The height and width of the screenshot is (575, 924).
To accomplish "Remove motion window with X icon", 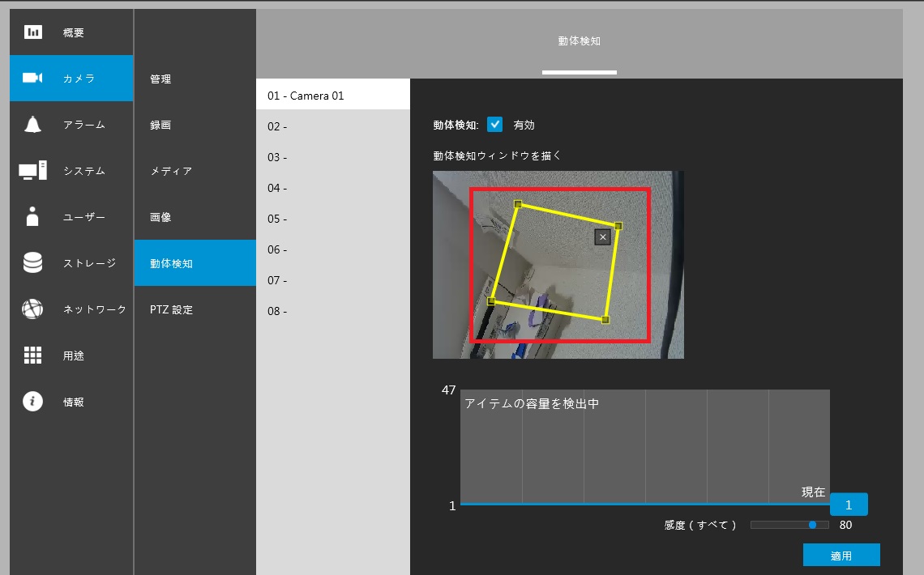I will click(602, 237).
